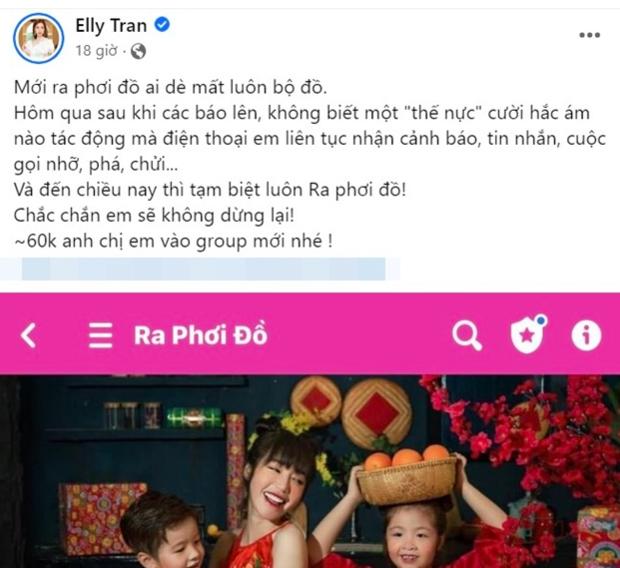
Task: Open the hamburger menu in the pink header
Action: point(100,335)
